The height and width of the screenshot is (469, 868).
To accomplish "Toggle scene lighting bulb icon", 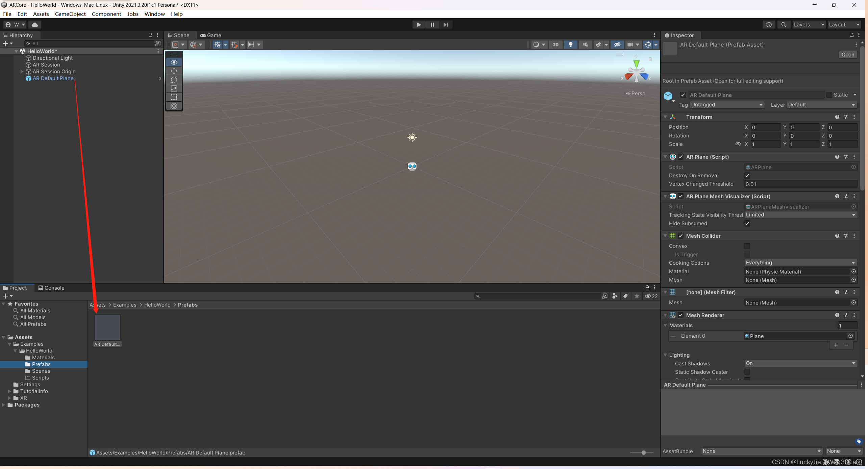I will [570, 45].
